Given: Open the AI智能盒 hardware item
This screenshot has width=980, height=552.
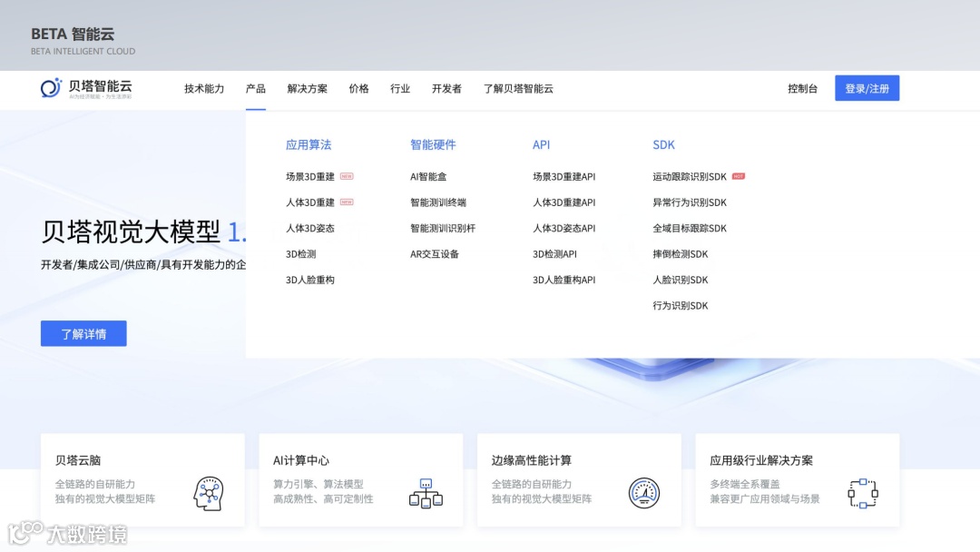Looking at the screenshot, I should click(x=428, y=177).
